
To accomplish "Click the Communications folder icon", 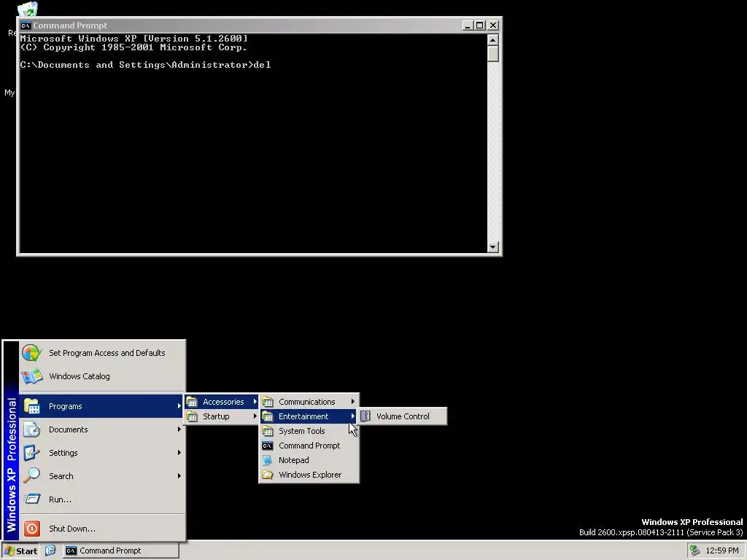I will point(268,402).
